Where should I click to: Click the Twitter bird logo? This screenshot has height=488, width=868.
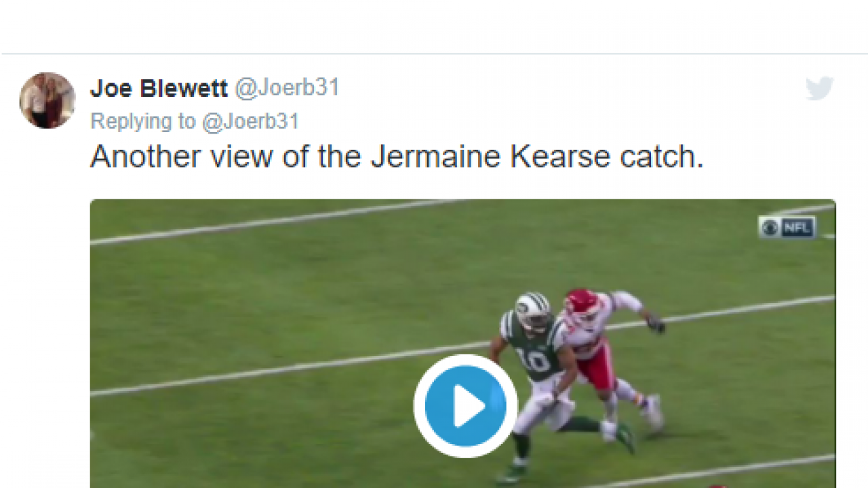[819, 89]
